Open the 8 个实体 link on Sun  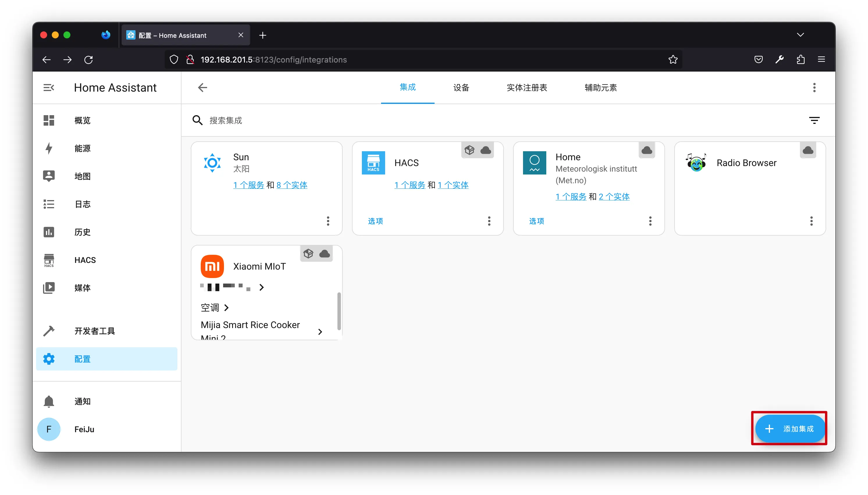click(292, 185)
